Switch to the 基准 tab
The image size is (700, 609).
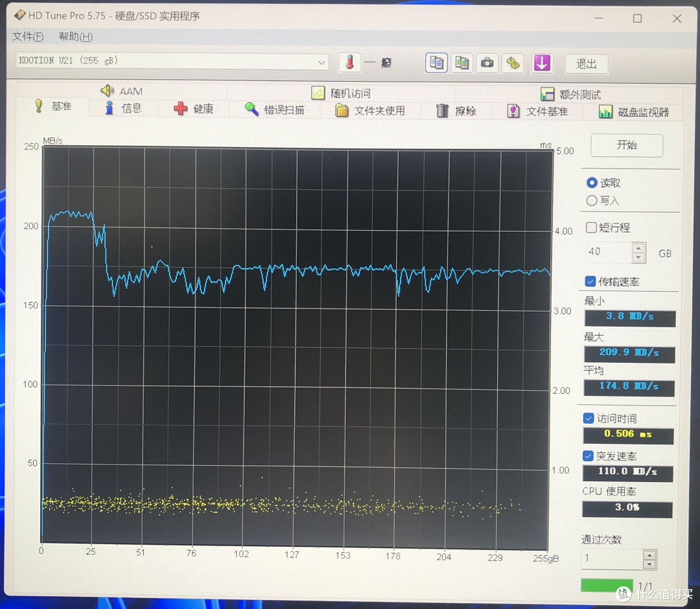[52, 106]
